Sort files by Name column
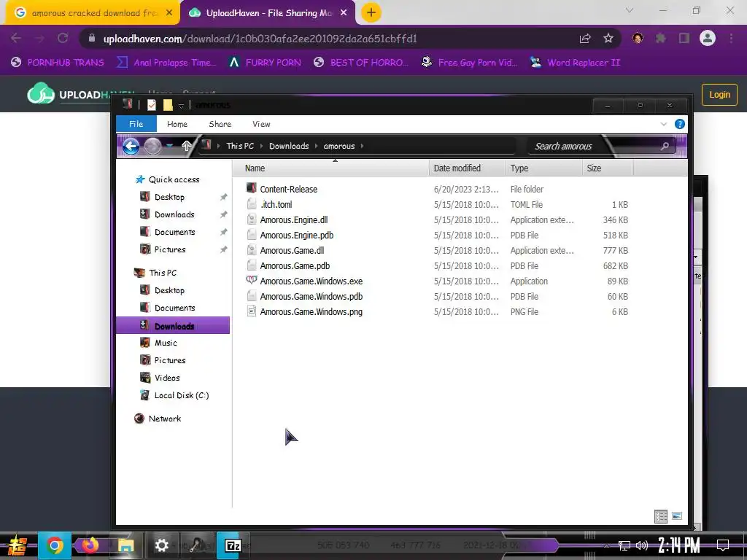The image size is (747, 560). coord(332,168)
